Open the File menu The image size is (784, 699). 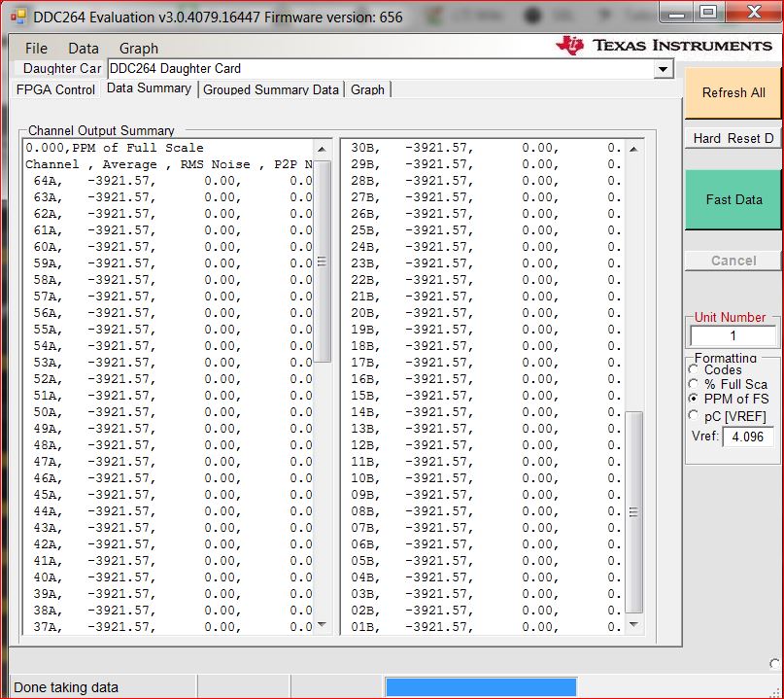click(36, 49)
